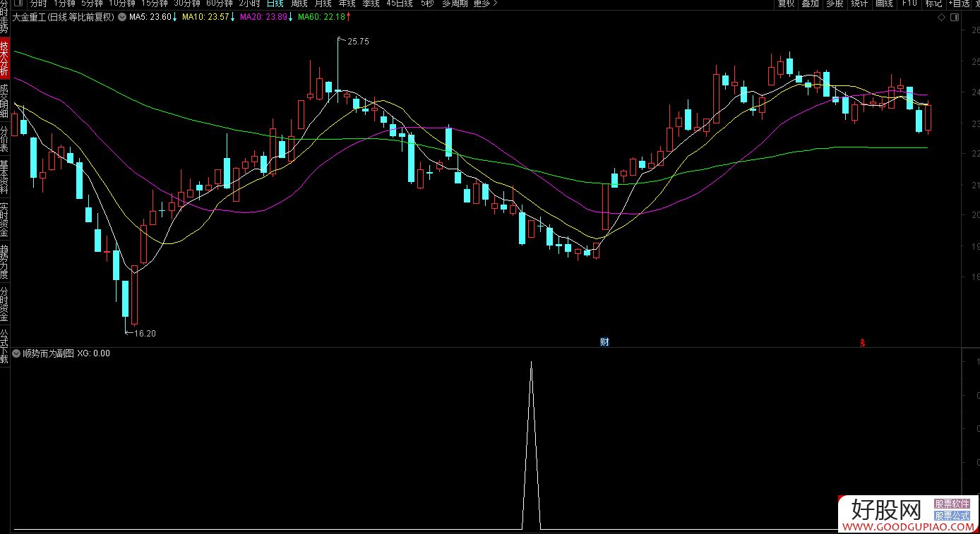Select the 技术分析 sidebar tab
This screenshot has width=980, height=534.
coord(4,59)
